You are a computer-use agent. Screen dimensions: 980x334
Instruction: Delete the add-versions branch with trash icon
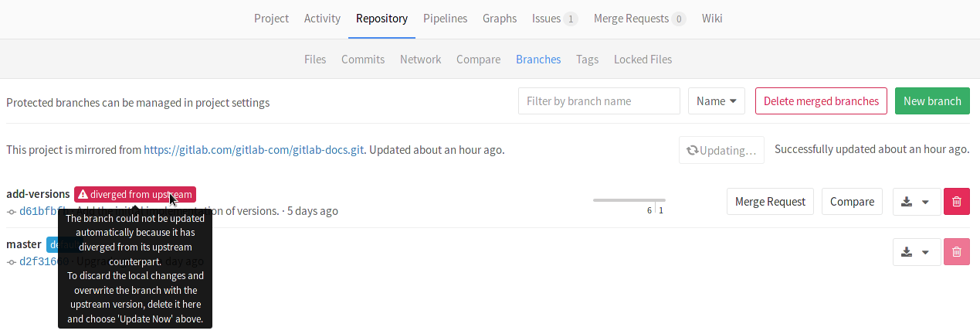(956, 202)
